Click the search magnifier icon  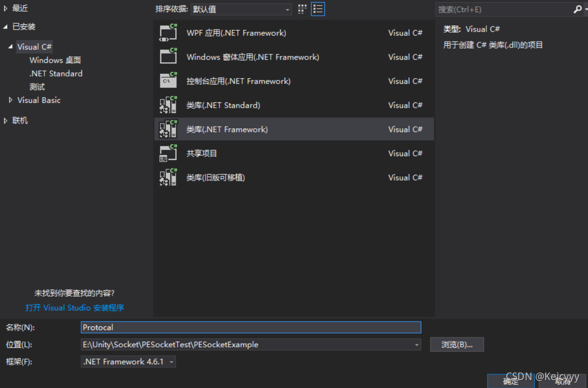[580, 9]
